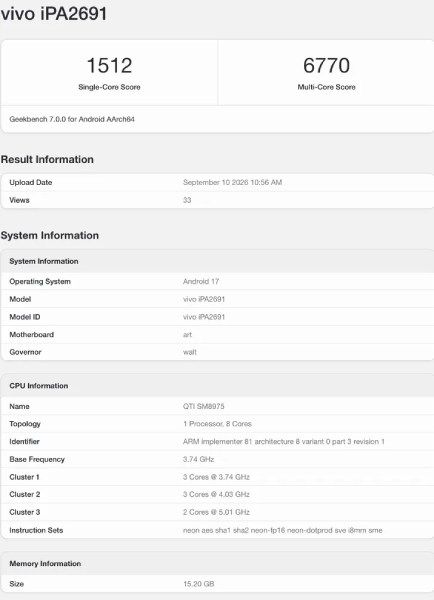434x600 pixels.
Task: Select the upload date value 'September 10 2026'
Action: [x=232, y=183]
